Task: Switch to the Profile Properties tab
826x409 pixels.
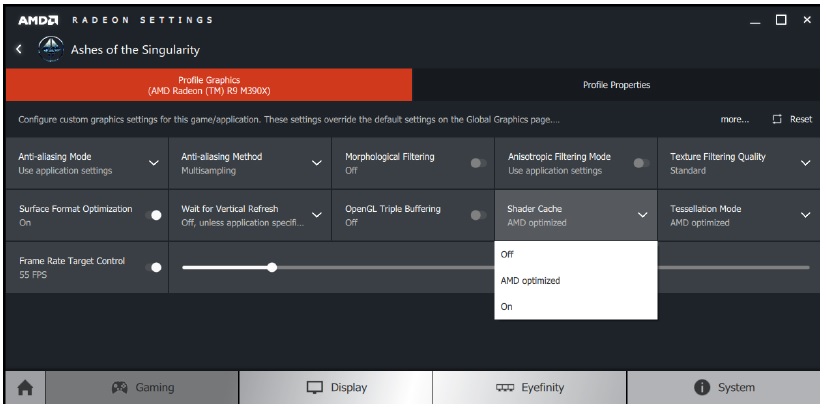Action: tap(616, 85)
